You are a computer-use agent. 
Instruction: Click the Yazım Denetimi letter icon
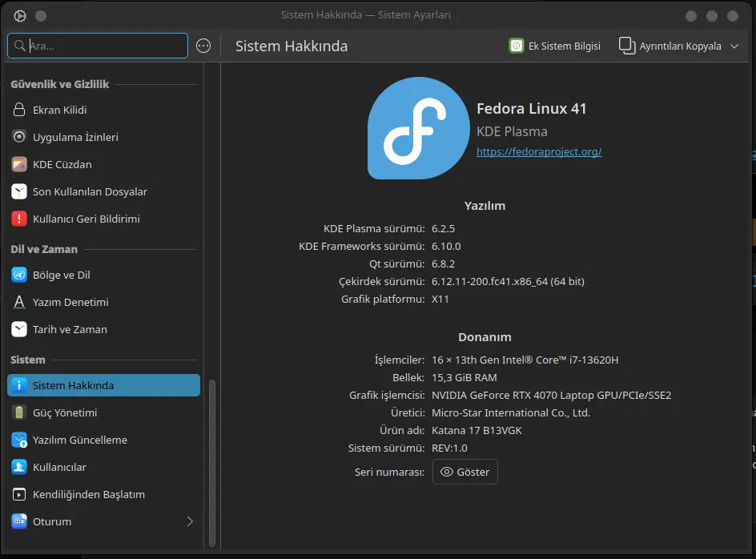coord(18,303)
